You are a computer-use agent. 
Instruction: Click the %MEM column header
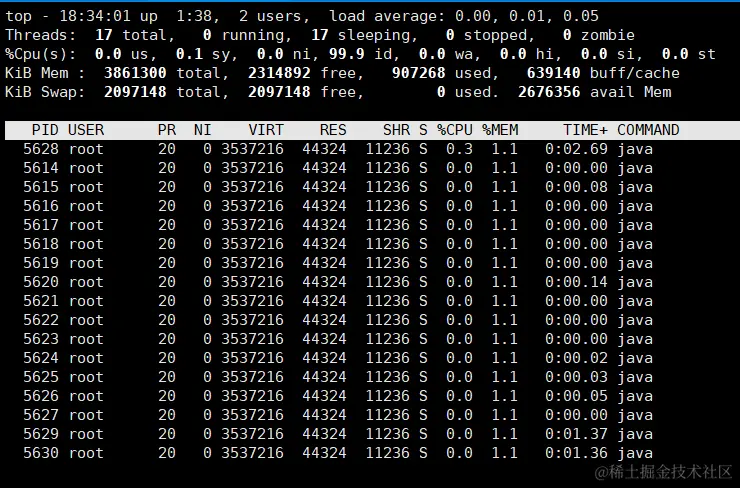(x=500, y=130)
